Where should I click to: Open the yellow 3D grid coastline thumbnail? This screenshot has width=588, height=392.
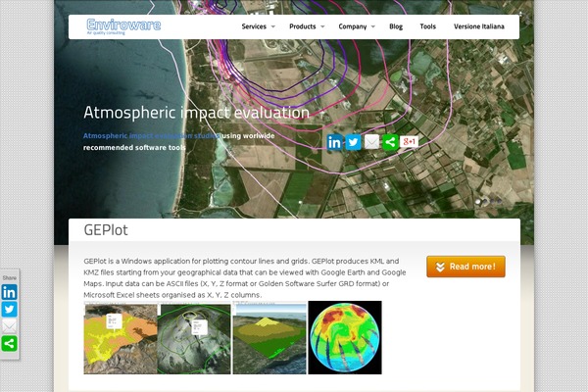click(x=269, y=338)
